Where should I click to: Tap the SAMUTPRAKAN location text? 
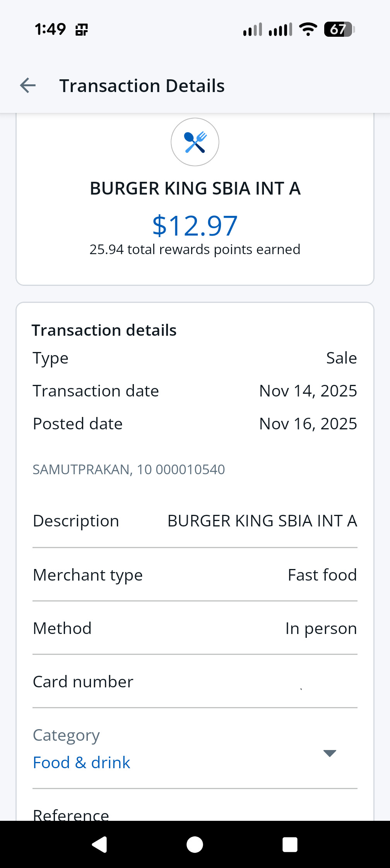(x=129, y=469)
